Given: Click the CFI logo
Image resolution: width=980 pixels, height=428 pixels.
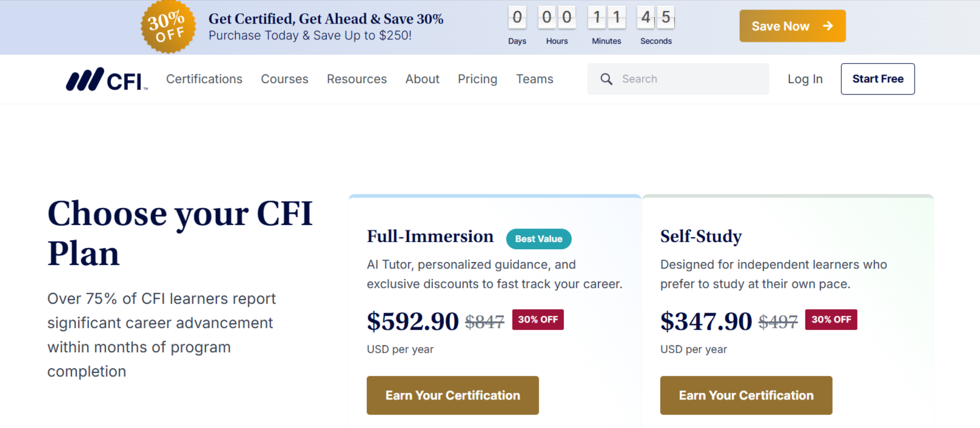Looking at the screenshot, I should [107, 79].
